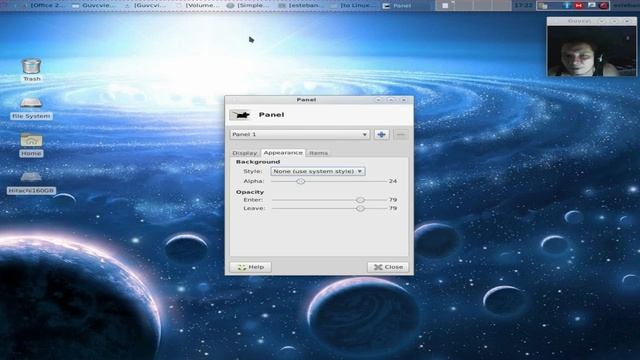Click the tray icon left of the red circle
Viewport: 640px width, 360px height.
coord(591,5)
